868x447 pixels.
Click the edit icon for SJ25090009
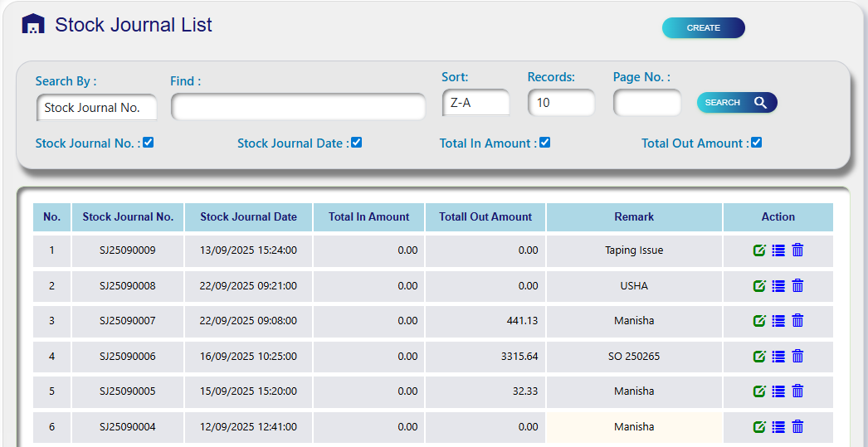(758, 250)
